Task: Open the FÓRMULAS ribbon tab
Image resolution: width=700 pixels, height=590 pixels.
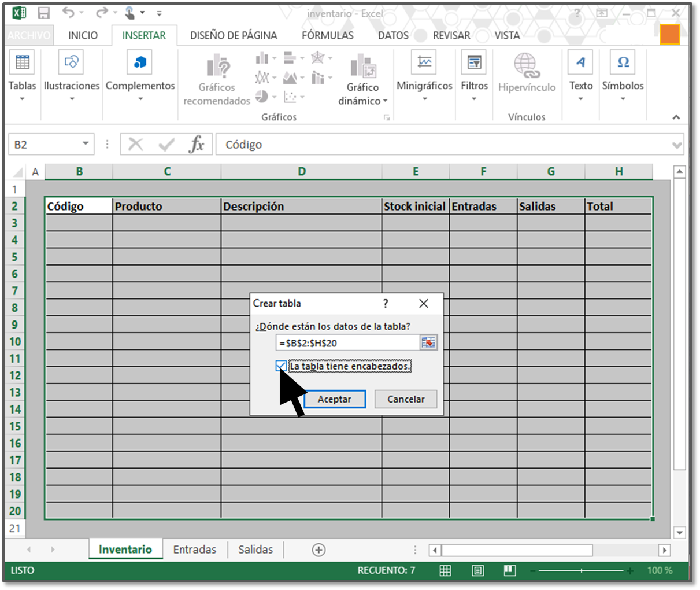Action: point(327,35)
